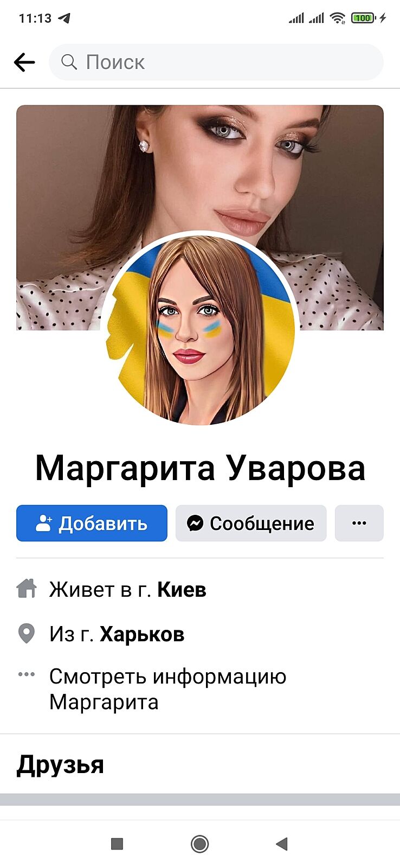
Task: Tap the back arrow icon
Action: point(24,62)
